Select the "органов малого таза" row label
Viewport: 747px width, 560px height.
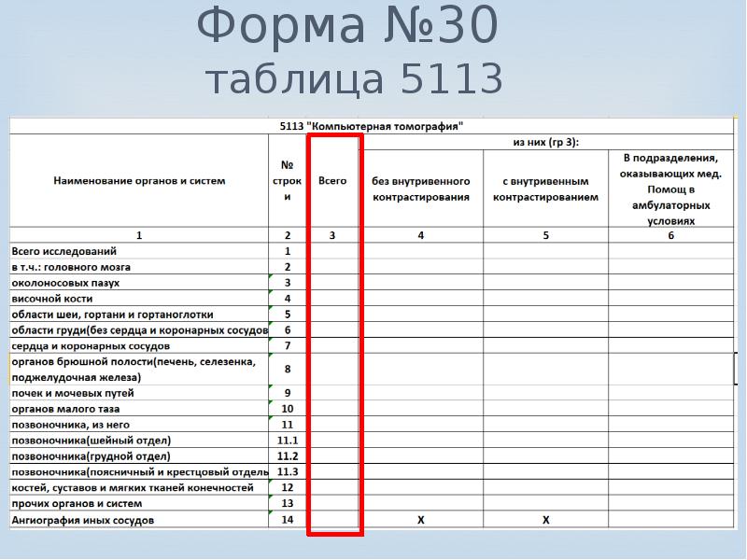(x=65, y=409)
